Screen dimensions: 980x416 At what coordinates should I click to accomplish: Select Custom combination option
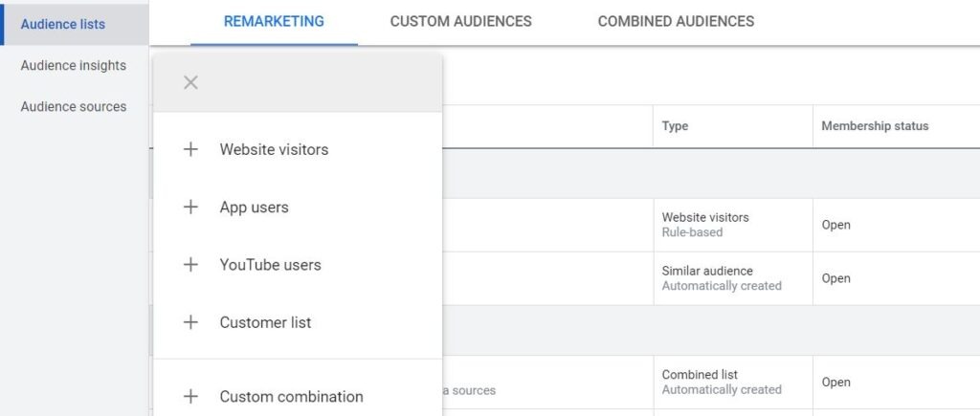[291, 396]
